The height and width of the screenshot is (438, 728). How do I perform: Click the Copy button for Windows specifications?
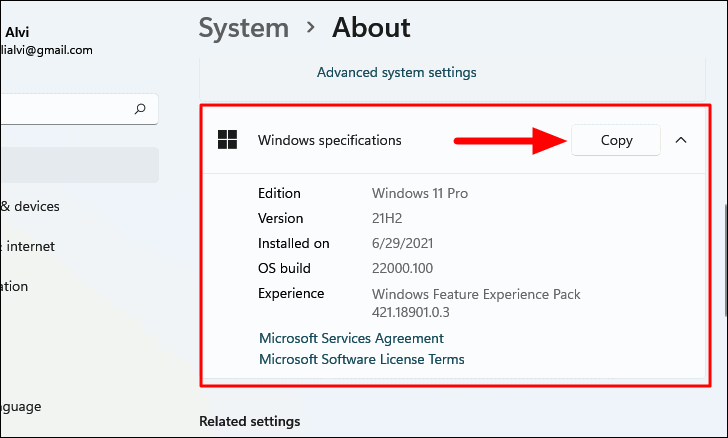pyautogui.click(x=616, y=140)
